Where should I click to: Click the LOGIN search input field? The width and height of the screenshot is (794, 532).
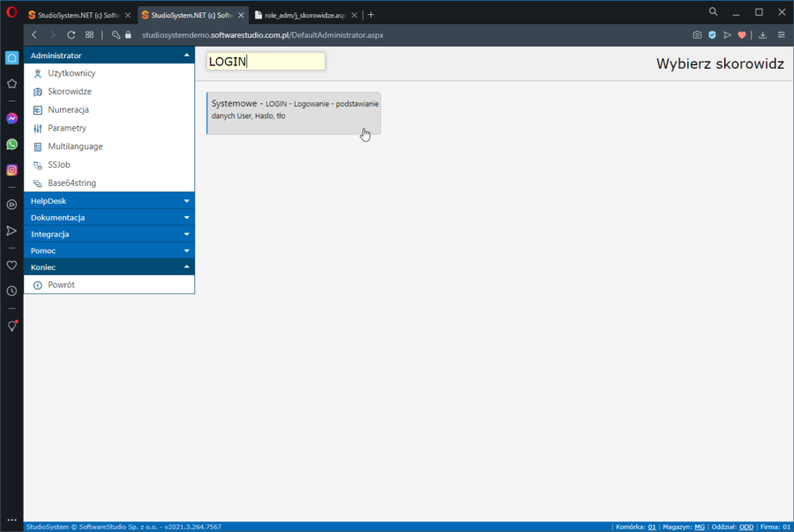coord(266,62)
